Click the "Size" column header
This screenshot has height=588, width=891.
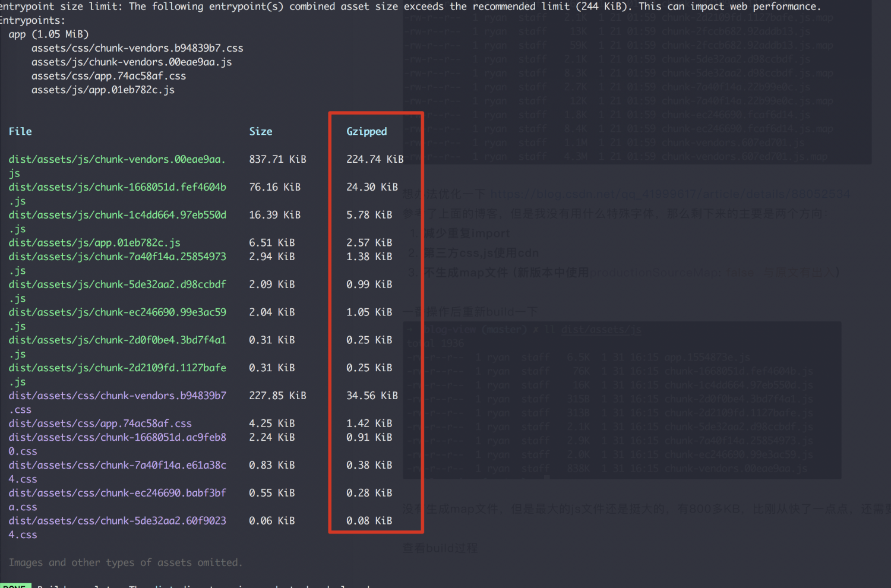coord(261,131)
